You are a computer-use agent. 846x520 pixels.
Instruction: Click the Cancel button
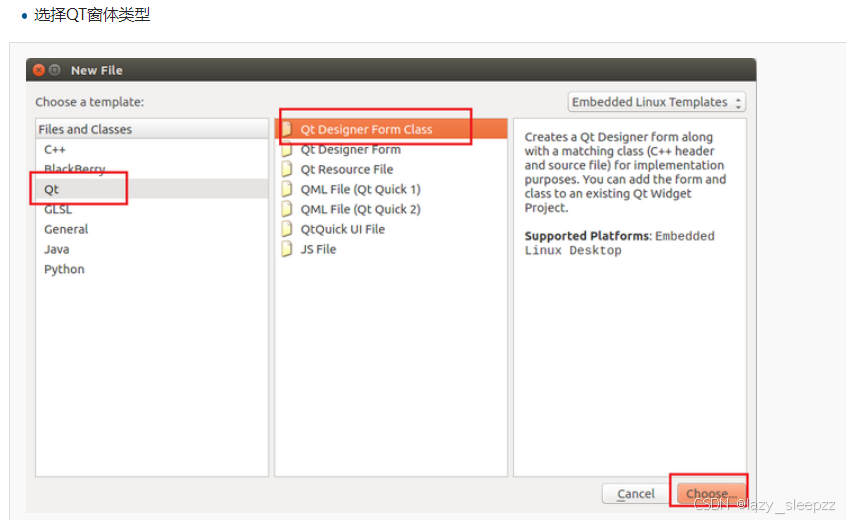pos(636,494)
